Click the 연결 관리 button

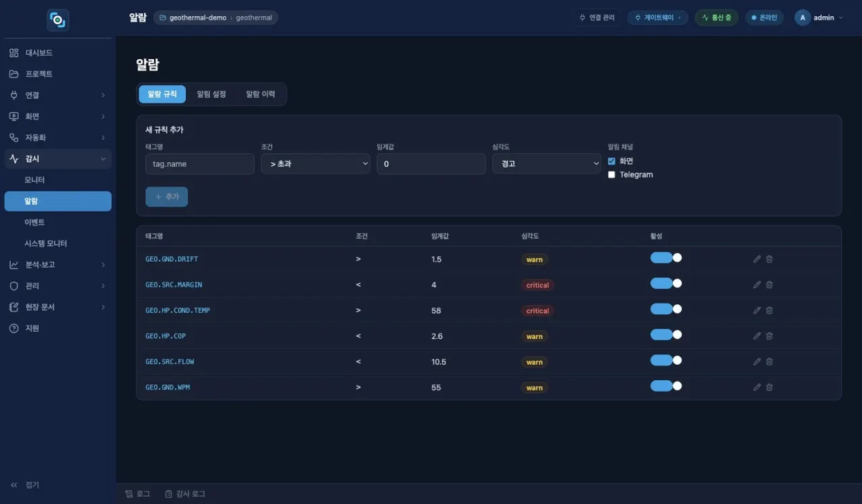[x=597, y=17]
